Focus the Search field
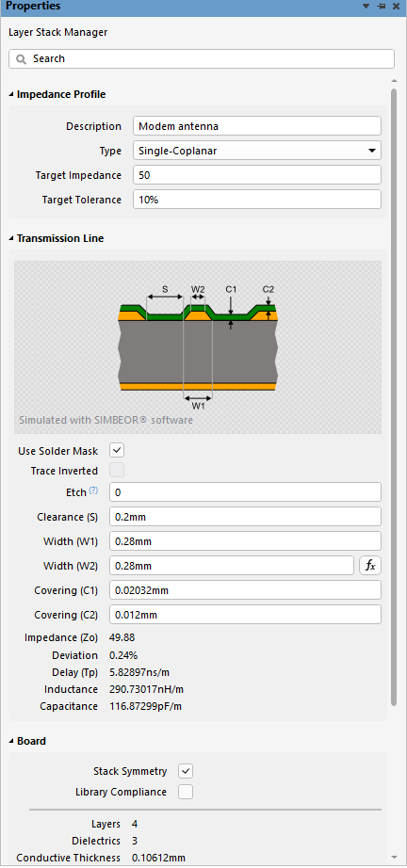The image size is (407, 868). [x=202, y=58]
